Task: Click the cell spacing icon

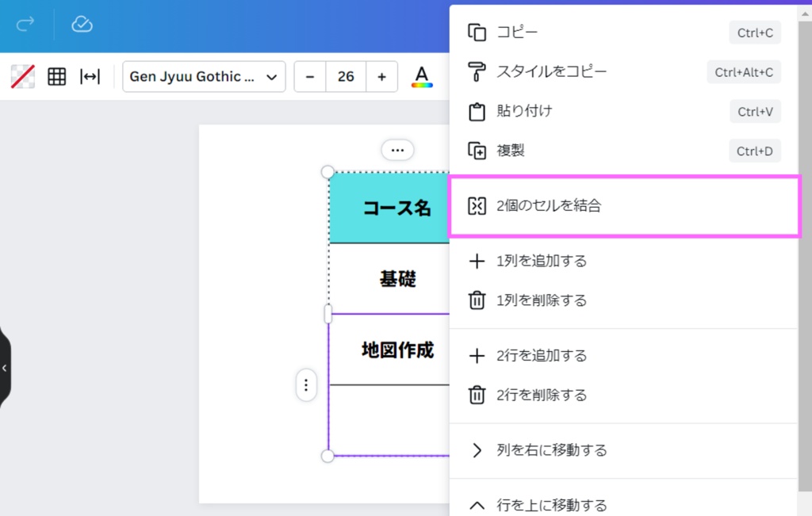Action: click(x=90, y=77)
